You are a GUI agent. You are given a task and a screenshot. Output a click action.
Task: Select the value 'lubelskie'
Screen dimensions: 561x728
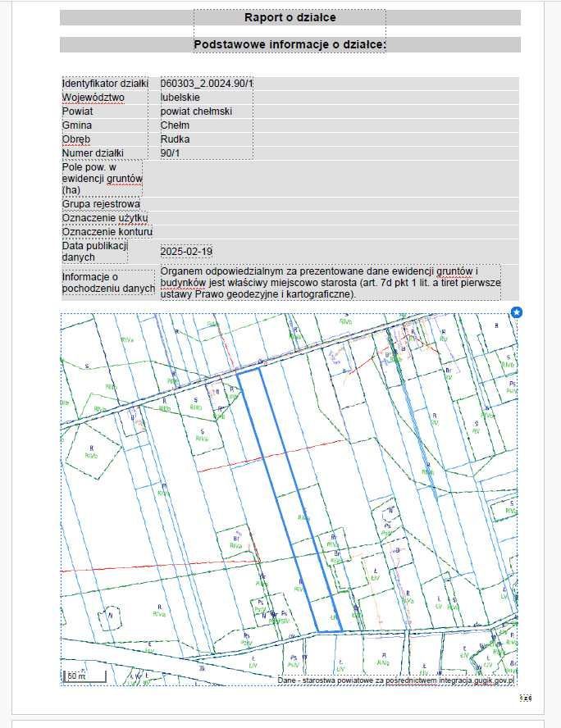coord(180,98)
